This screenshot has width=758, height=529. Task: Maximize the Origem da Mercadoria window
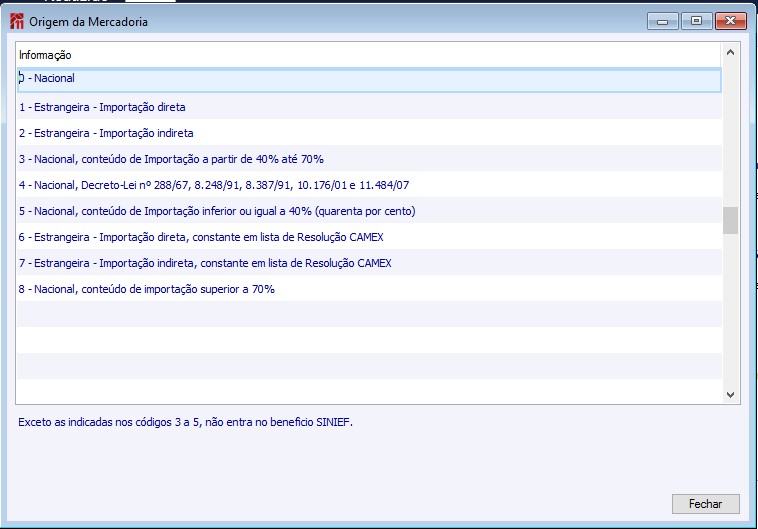tap(696, 21)
